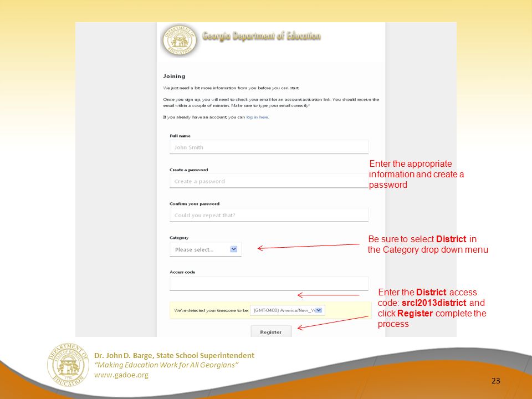Click the Dr. John D. Barge superintendent text
This screenshot has height=399, width=532.
174,355
